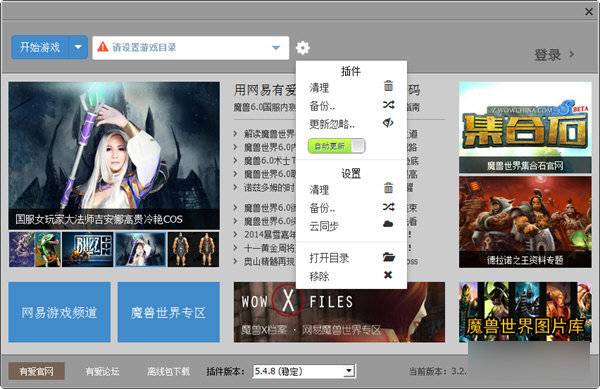The image size is (600, 389).
Task: Click the red warning triangle icon
Action: [103, 47]
